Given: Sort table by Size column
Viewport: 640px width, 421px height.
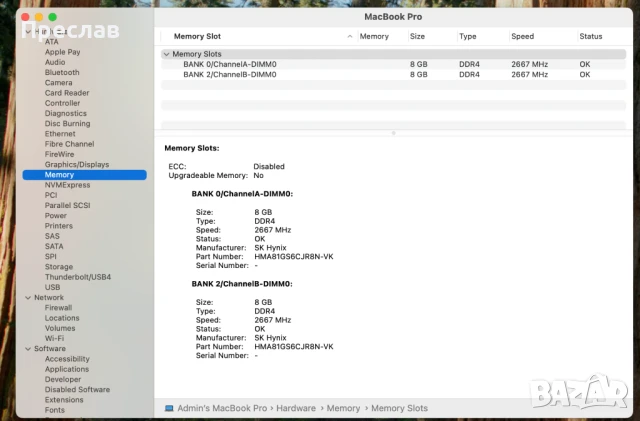Looking at the screenshot, I should pyautogui.click(x=417, y=36).
